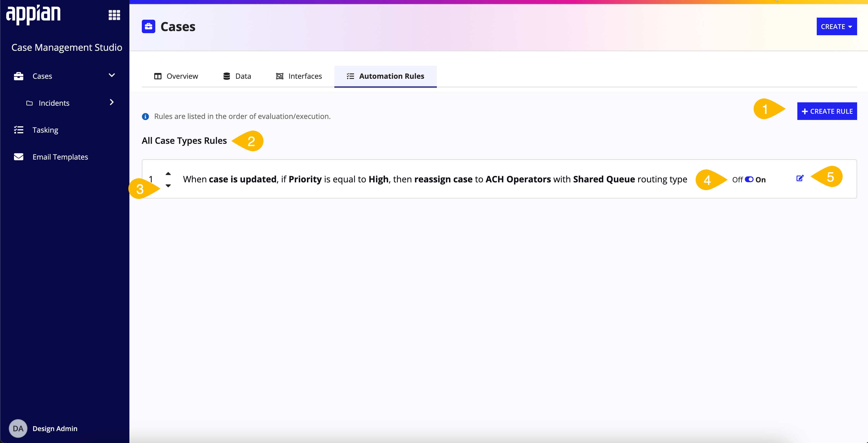Viewport: 868px width, 443px height.
Task: Click the Appian logo
Action: (33, 15)
